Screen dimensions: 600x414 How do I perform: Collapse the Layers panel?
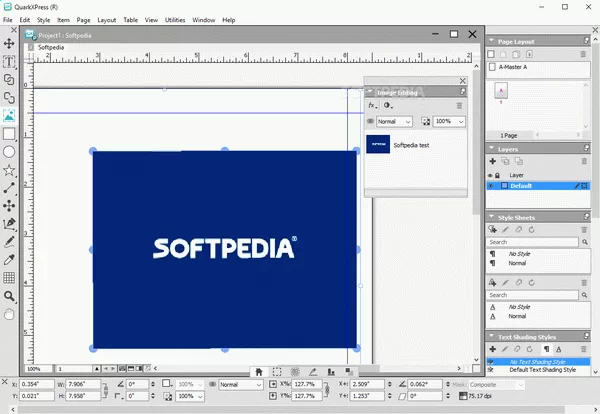point(491,148)
